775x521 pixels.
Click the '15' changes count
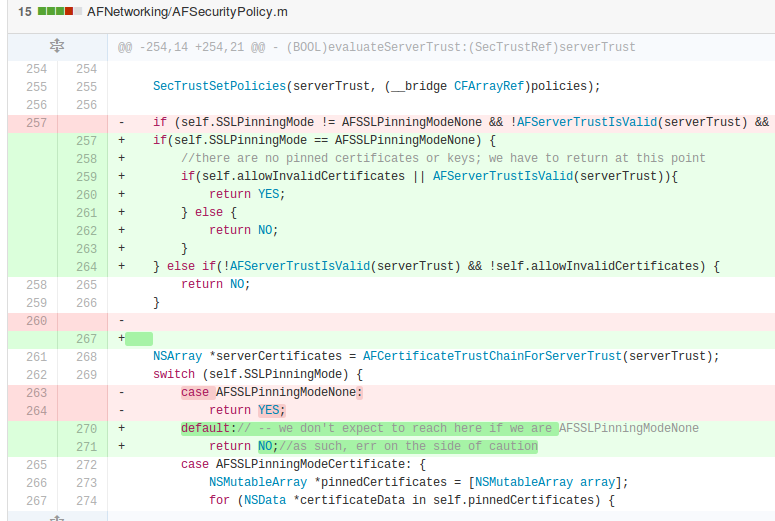pyautogui.click(x=25, y=12)
